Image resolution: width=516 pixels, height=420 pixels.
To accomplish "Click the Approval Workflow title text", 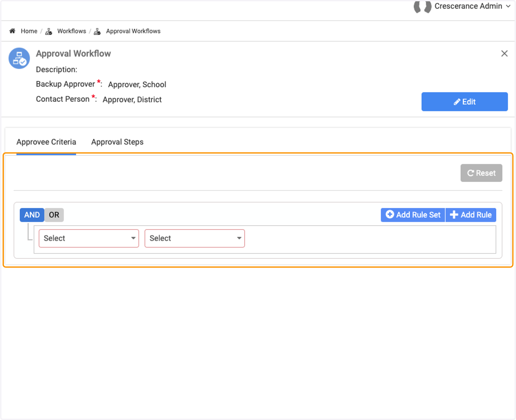I will 74,54.
